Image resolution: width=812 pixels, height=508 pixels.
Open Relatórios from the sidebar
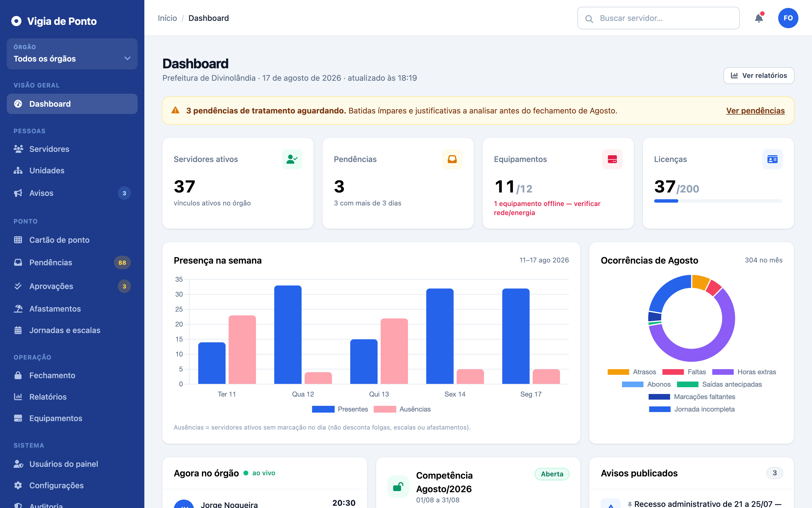(72, 397)
